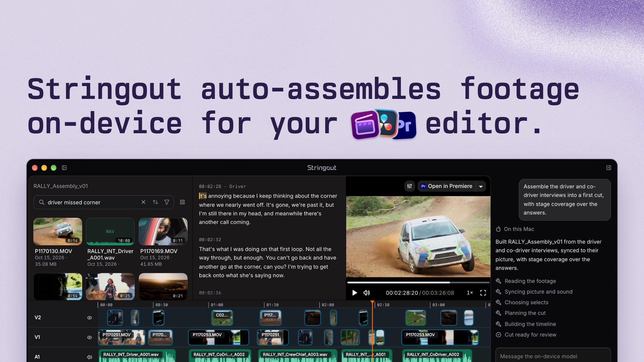Expand the Syncing picture and sound step
Viewport: 644px width, 362px height.
534,292
